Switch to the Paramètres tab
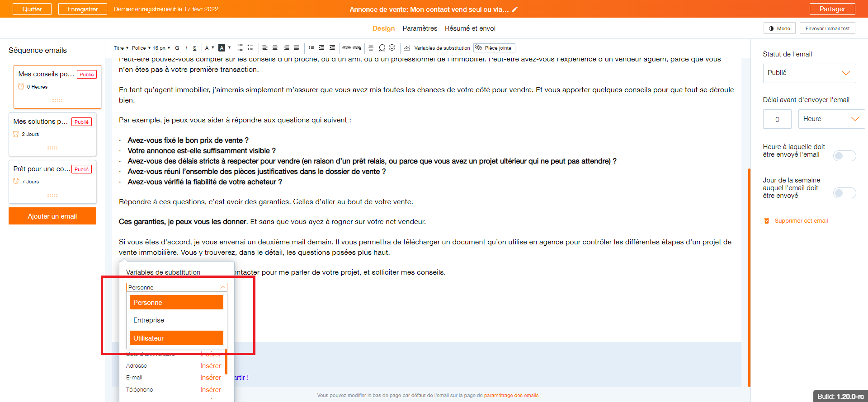Image resolution: width=868 pixels, height=402 pixels. pos(420,28)
